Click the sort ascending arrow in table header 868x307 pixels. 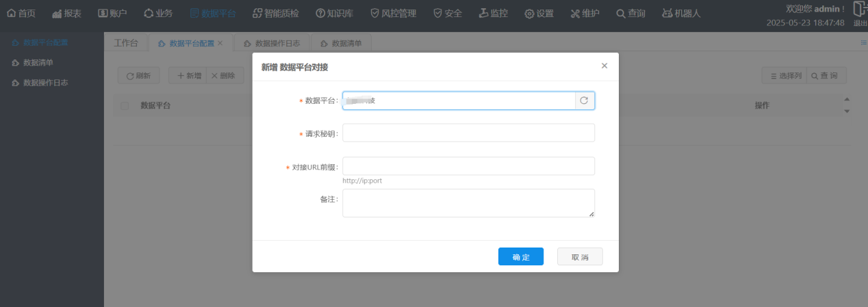[847, 100]
